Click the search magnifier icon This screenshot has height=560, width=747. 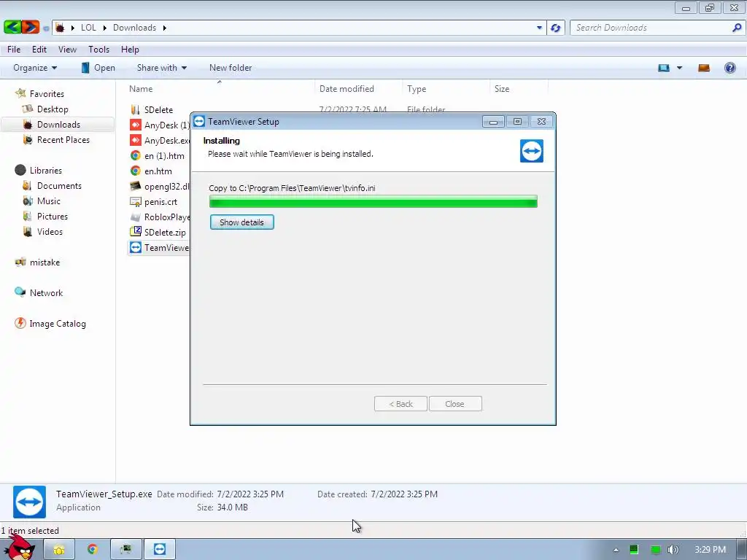click(736, 28)
